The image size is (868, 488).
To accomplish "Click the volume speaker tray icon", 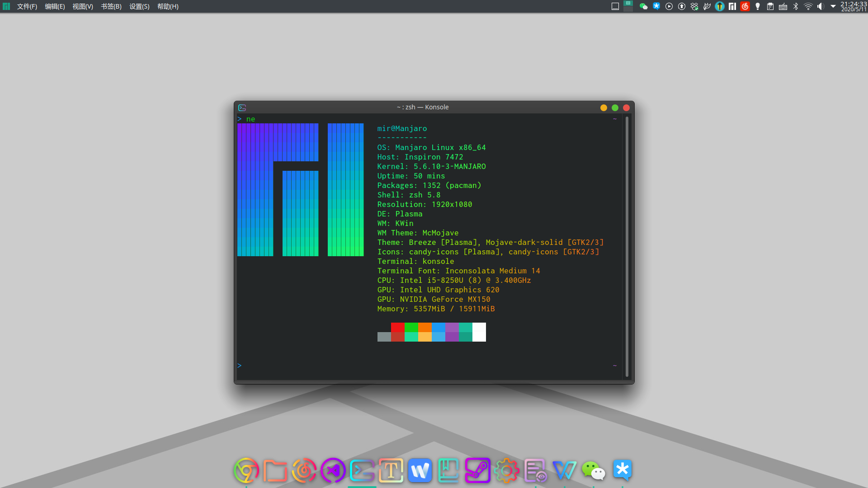I will [x=821, y=6].
